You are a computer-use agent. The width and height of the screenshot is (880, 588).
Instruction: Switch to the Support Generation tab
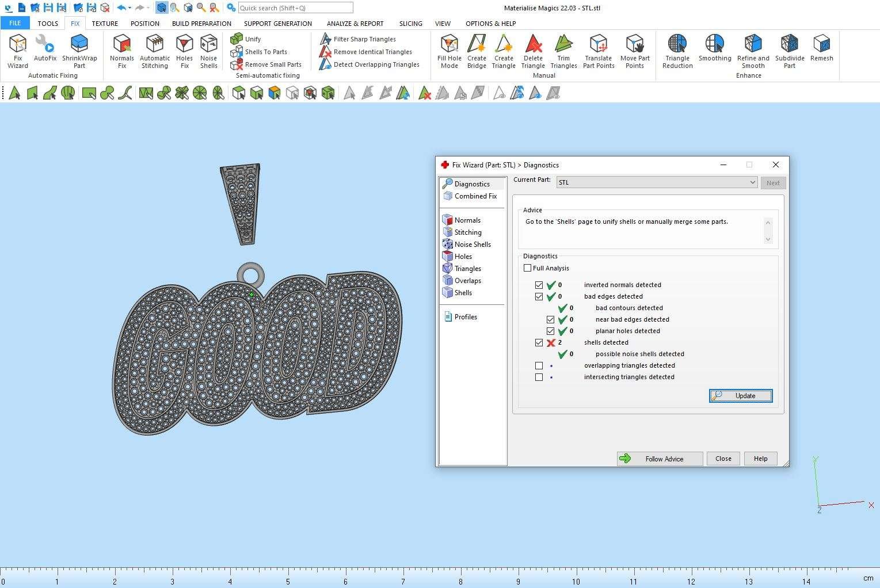(x=277, y=24)
